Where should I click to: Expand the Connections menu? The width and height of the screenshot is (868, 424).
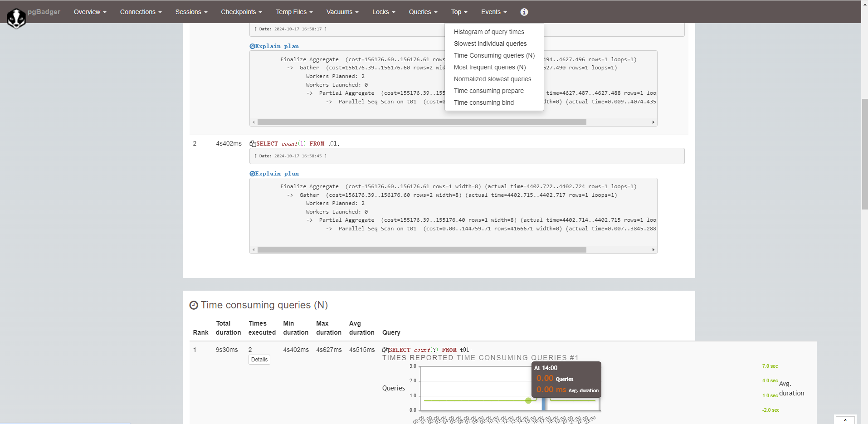141,12
